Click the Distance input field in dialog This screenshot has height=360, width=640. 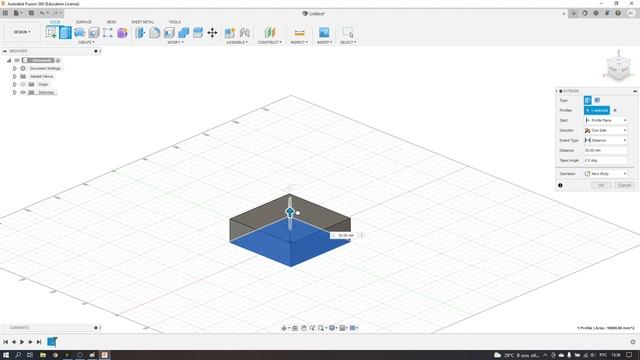pyautogui.click(x=605, y=150)
